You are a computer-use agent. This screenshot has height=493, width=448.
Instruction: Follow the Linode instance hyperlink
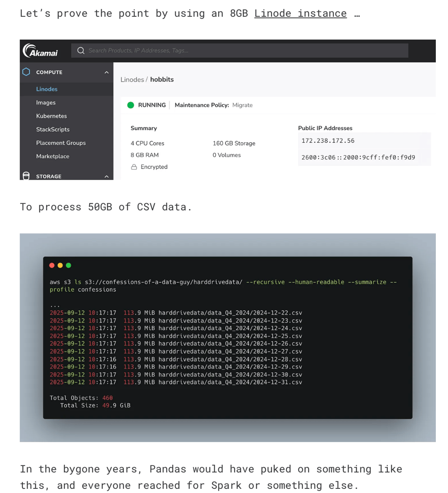(300, 14)
